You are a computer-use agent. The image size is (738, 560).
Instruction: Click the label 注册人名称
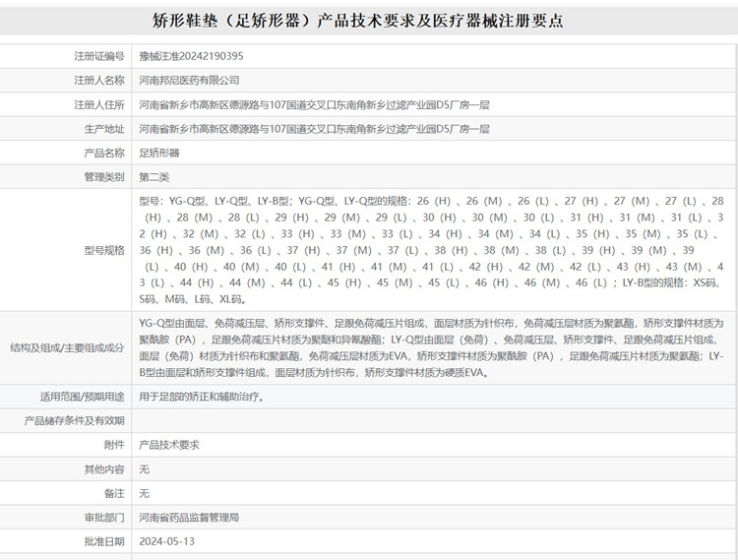[99, 81]
